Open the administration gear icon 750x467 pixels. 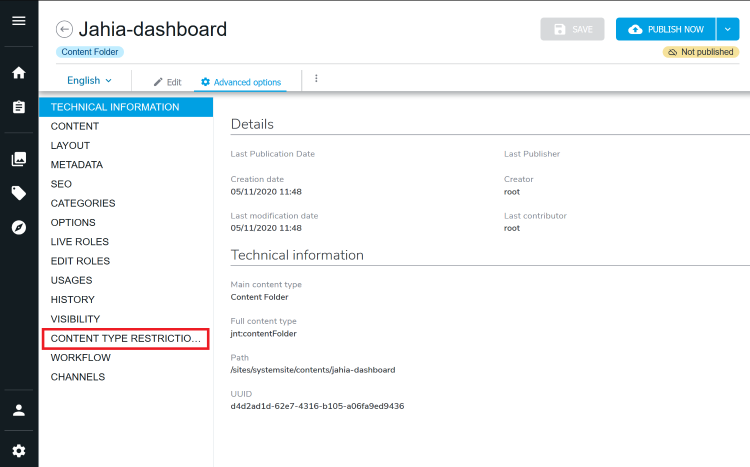(19, 451)
